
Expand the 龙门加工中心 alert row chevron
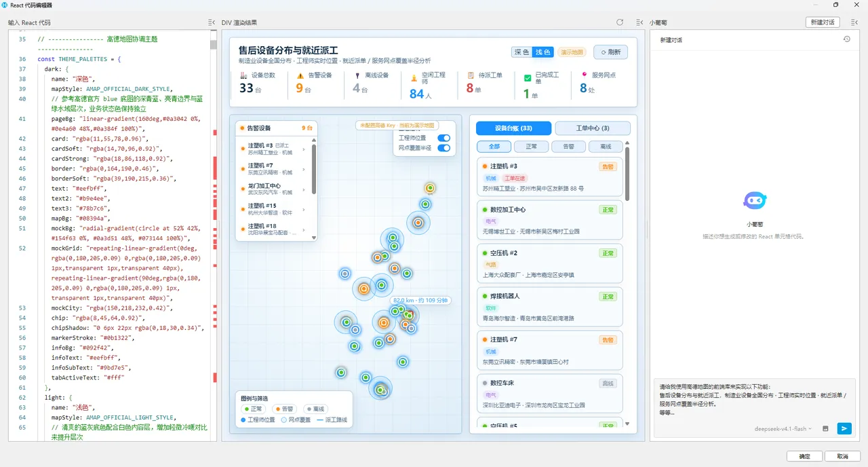(304, 189)
